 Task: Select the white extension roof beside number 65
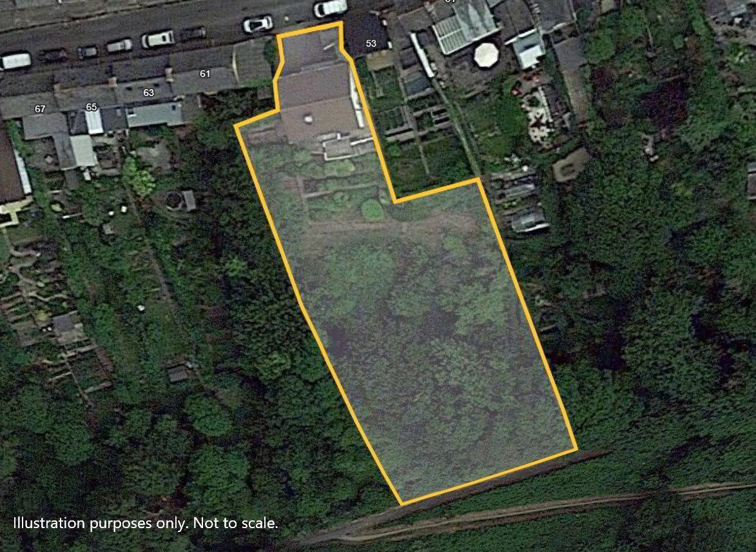[x=95, y=122]
